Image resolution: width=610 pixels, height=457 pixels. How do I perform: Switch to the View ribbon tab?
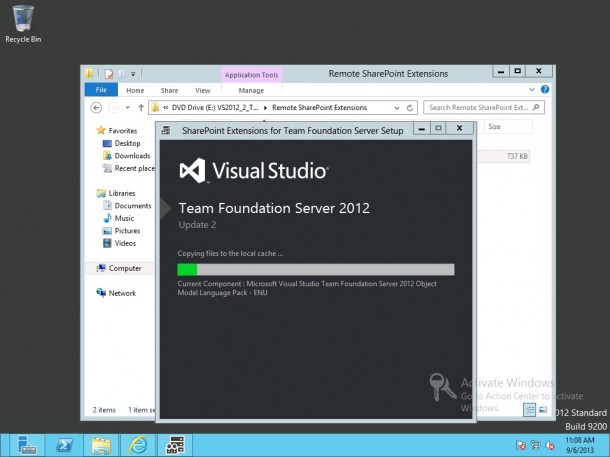203,90
